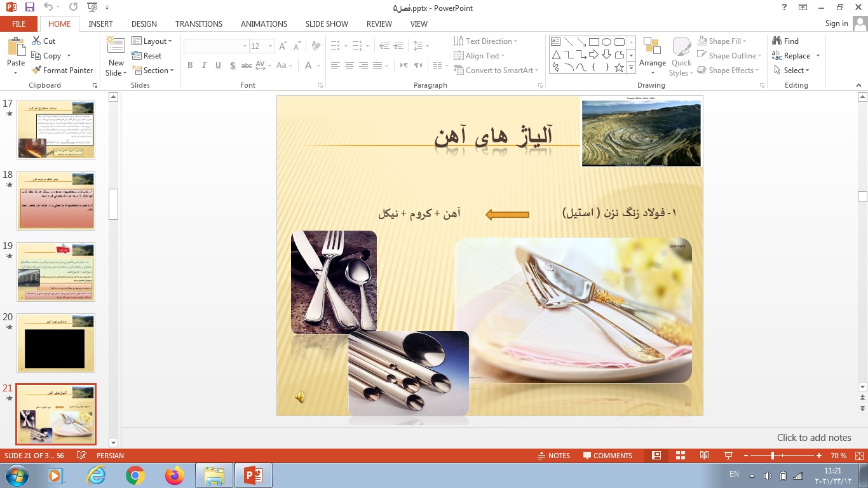This screenshot has height=488, width=868.
Task: Click the Sign in link
Action: click(x=836, y=24)
